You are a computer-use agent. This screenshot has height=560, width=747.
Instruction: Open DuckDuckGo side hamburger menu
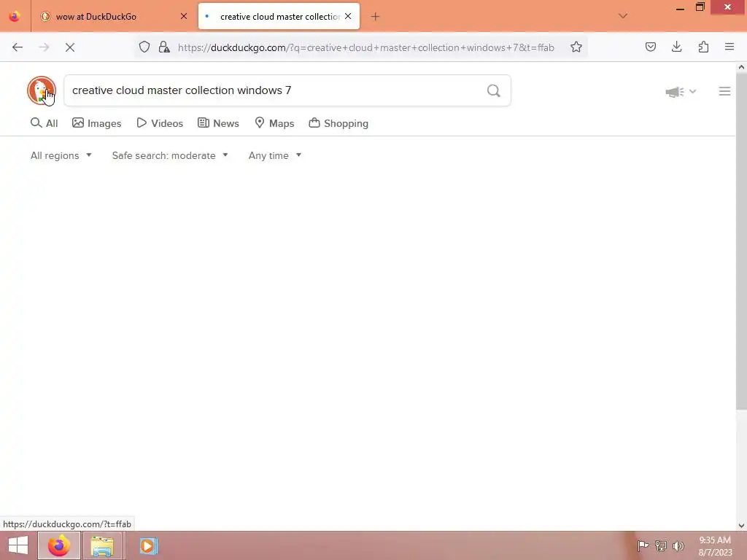coord(724,91)
